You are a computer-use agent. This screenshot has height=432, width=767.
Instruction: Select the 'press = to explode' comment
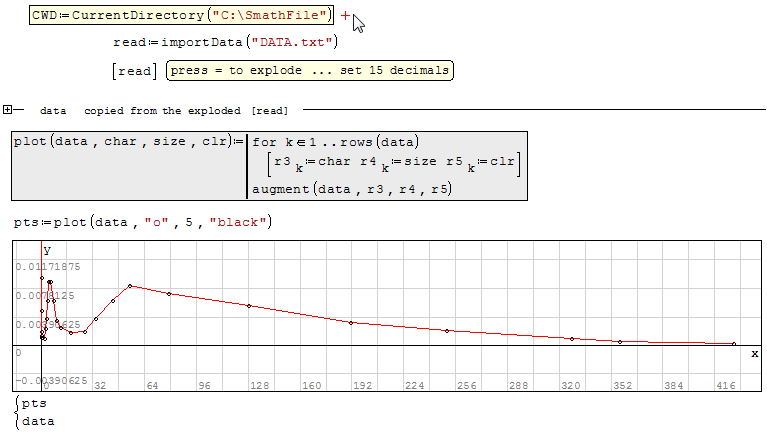[x=309, y=70]
